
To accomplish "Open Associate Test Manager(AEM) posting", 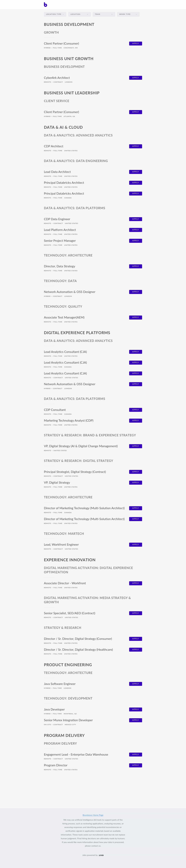I will (x=64, y=317).
